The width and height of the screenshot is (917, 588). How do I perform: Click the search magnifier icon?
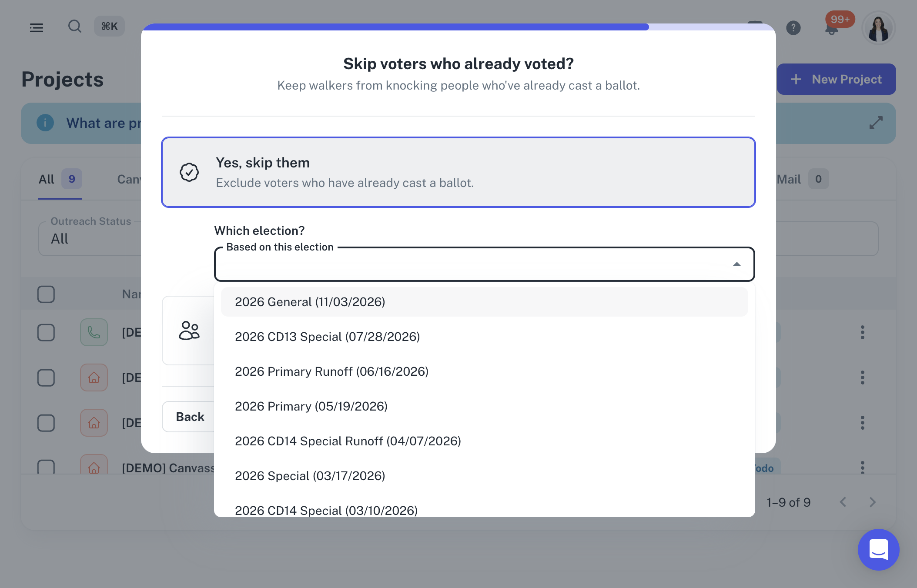[x=75, y=26]
